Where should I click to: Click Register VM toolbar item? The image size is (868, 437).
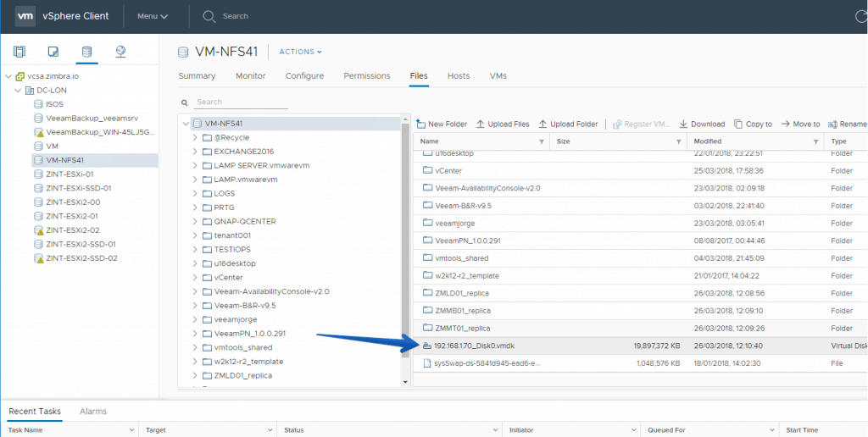click(x=643, y=124)
